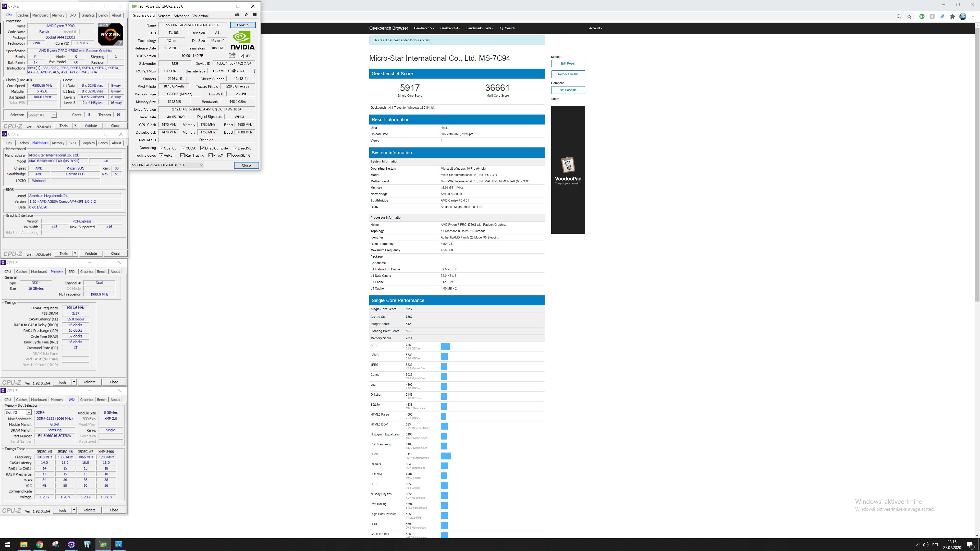The width and height of the screenshot is (980, 551).
Task: Click the Bus Interface question mark icon
Action: [254, 71]
